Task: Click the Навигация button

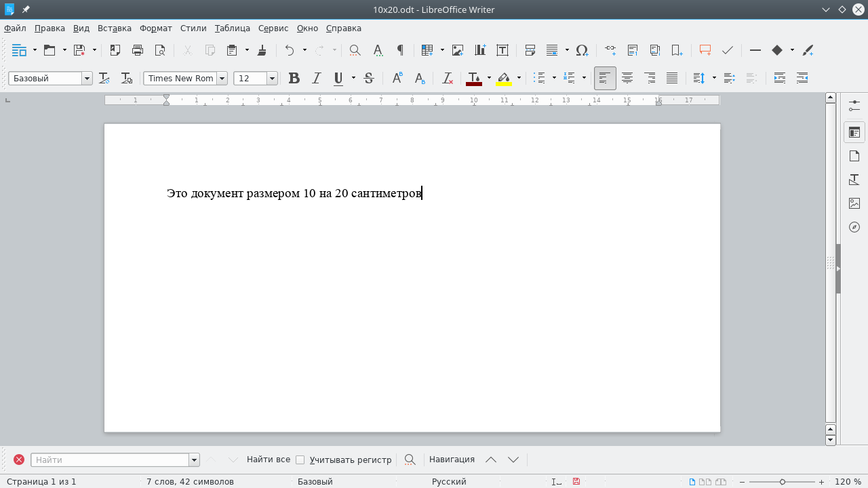Action: click(452, 460)
